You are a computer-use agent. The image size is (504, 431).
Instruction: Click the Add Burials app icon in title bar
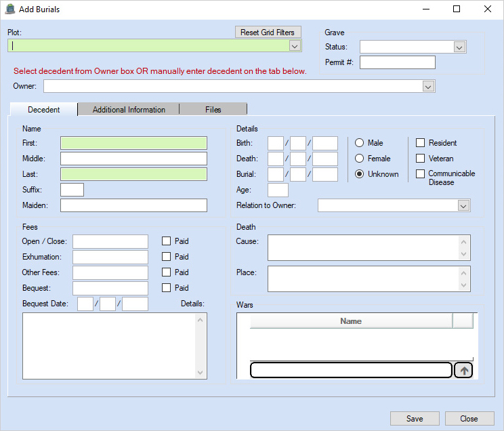coord(10,9)
